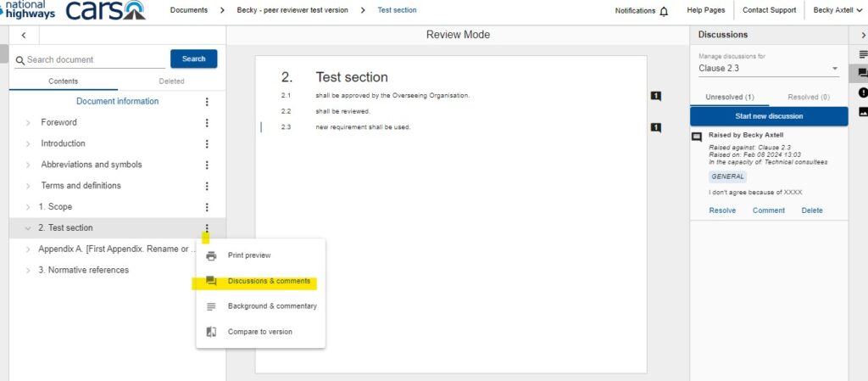
Task: Open discussion marker beside clause 2.1
Action: 655,96
